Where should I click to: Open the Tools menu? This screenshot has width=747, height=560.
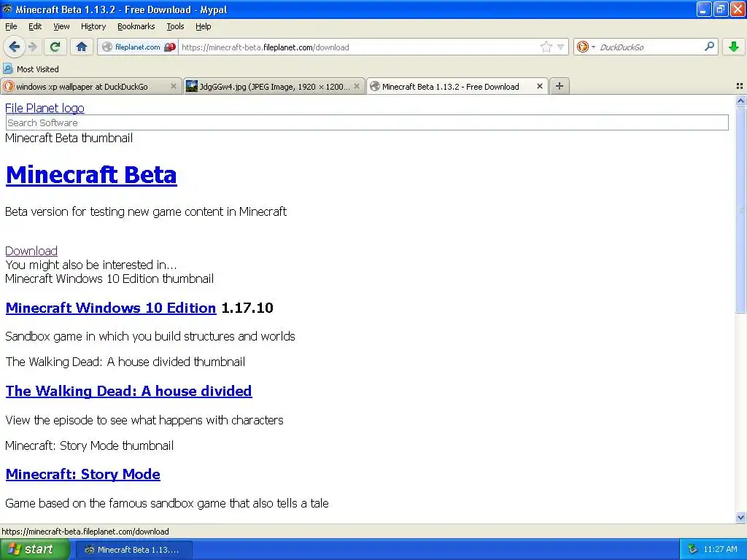175,26
